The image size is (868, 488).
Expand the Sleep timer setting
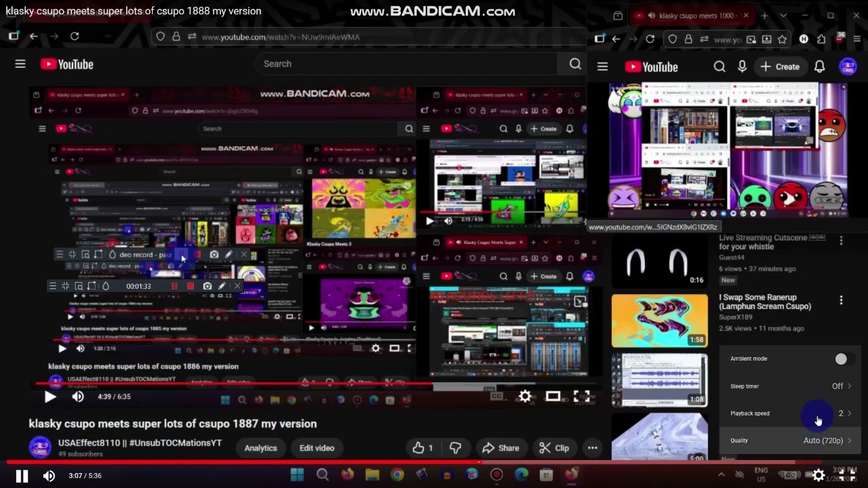(x=790, y=386)
